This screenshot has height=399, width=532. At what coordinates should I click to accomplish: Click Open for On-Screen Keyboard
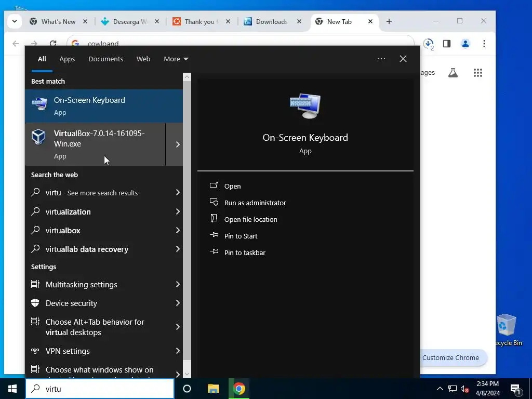[232, 187]
